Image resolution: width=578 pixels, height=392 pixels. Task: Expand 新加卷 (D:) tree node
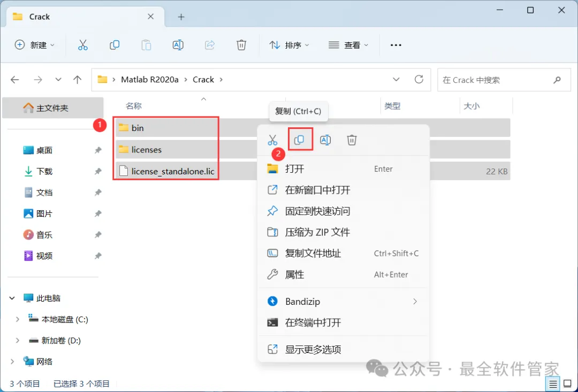[17, 341]
